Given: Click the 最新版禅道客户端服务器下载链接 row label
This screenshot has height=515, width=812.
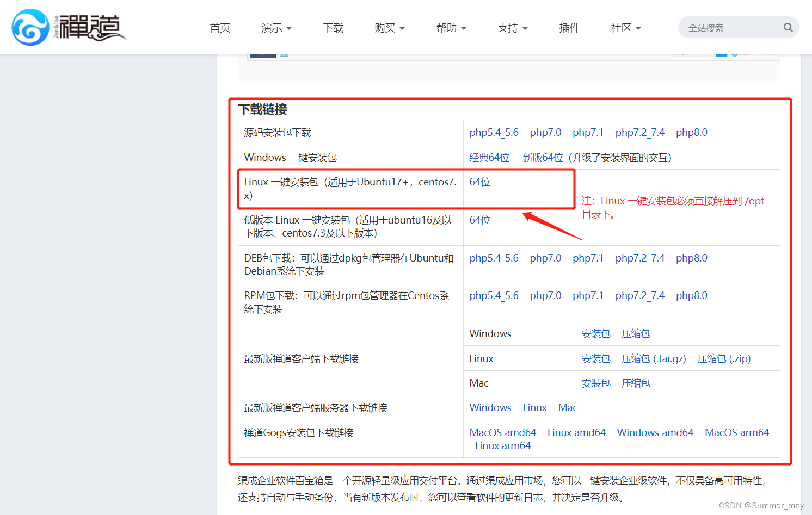Looking at the screenshot, I should (316, 408).
